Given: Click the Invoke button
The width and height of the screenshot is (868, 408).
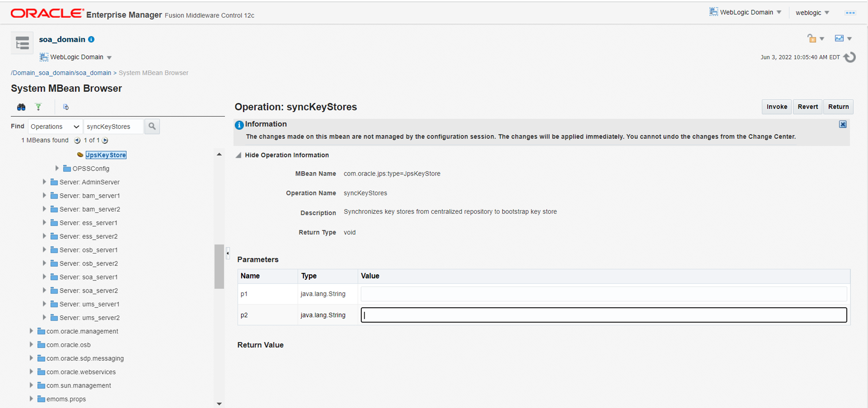Looking at the screenshot, I should click(x=777, y=107).
